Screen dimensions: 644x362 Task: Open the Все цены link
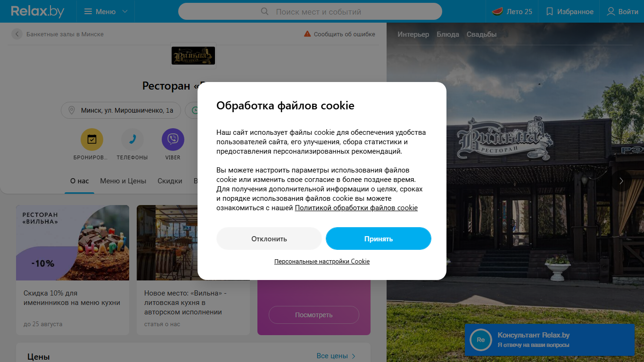pos(332,356)
